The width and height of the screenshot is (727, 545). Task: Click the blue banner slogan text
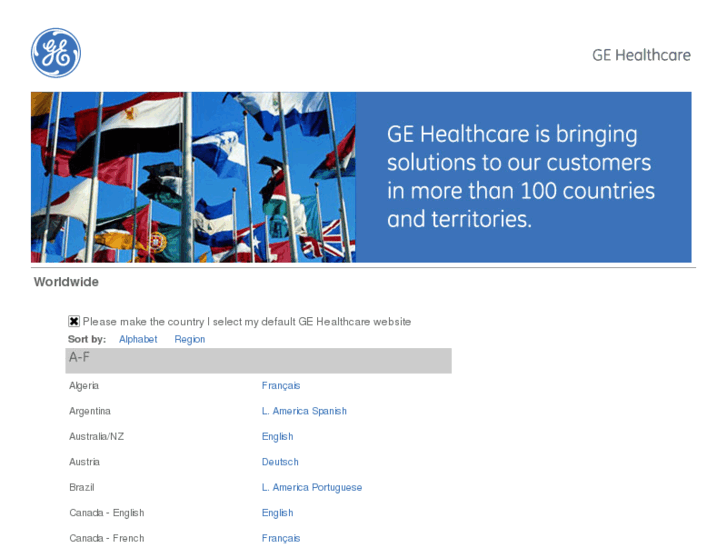click(521, 176)
